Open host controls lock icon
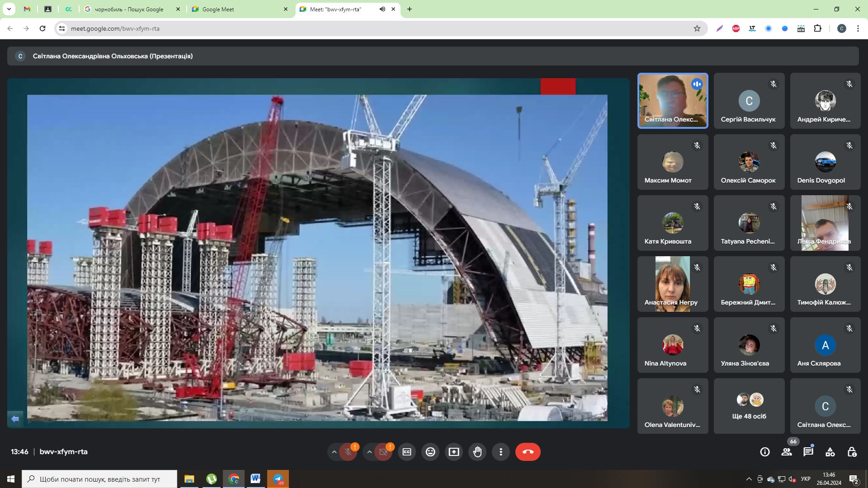 [x=852, y=452]
